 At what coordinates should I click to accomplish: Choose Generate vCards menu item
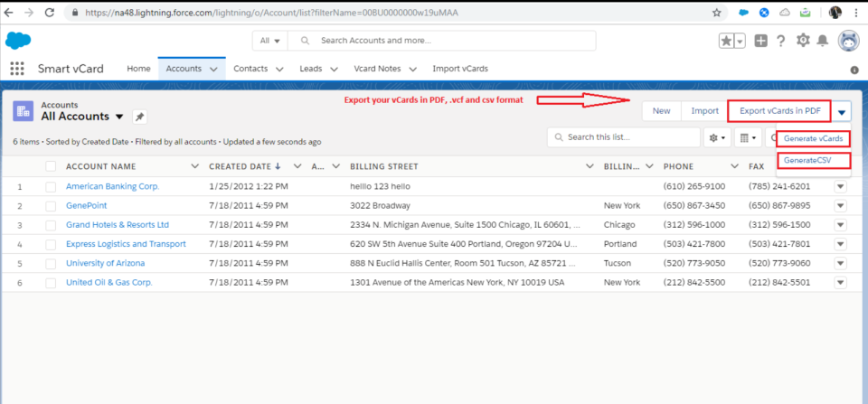[813, 138]
